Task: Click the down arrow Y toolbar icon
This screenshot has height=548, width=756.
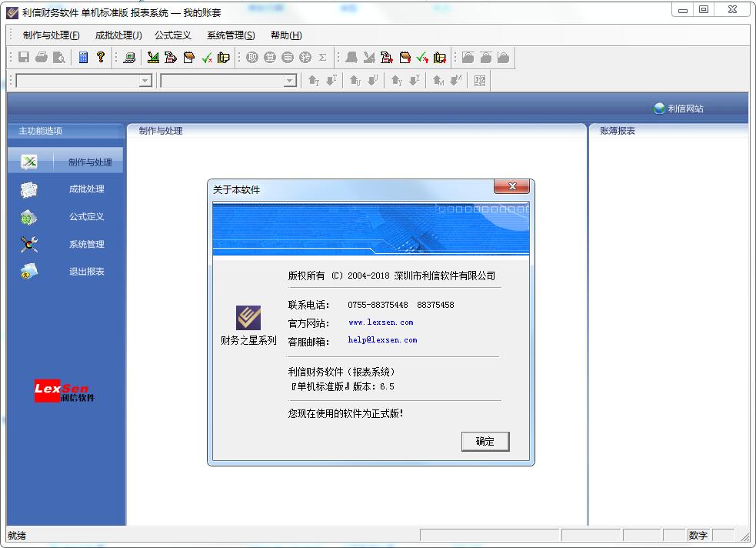Action: (x=415, y=81)
